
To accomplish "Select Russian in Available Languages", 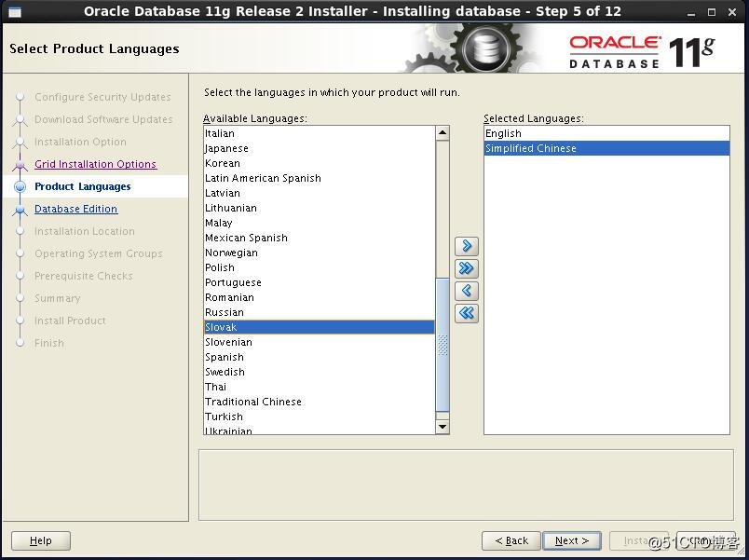I will [320, 312].
